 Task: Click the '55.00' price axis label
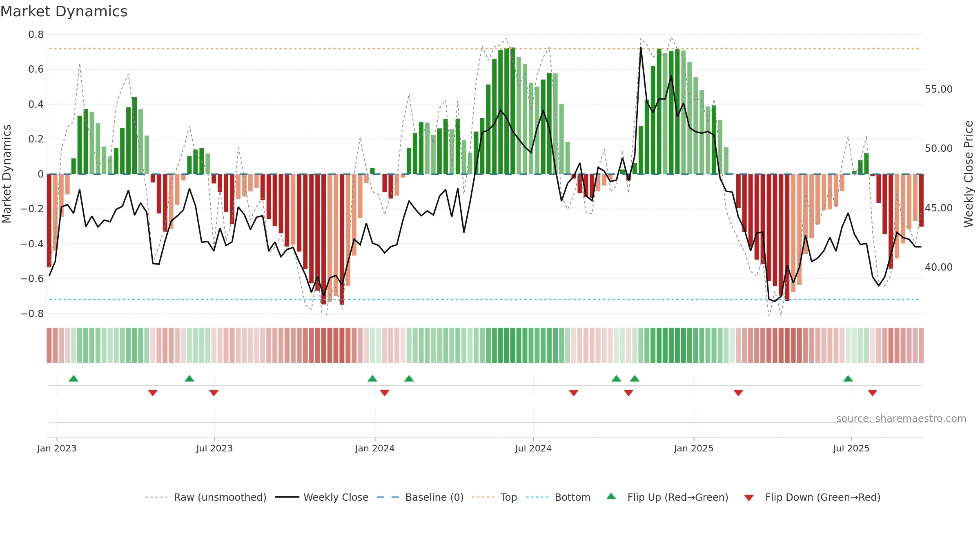(939, 89)
